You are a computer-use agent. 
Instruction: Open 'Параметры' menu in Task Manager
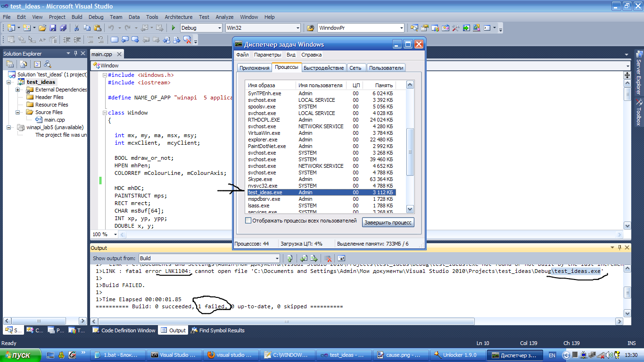[267, 55]
